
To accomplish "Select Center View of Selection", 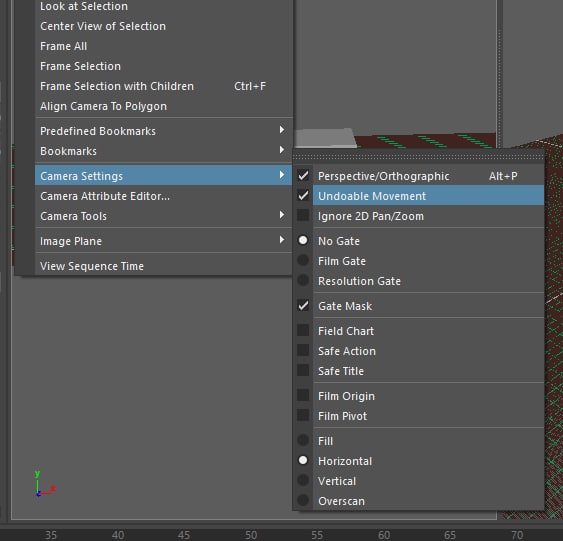I will (x=164, y=26).
